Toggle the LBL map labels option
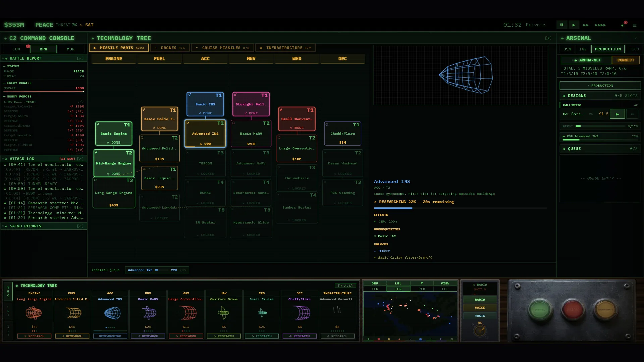This screenshot has height=362, width=644. pos(398,283)
